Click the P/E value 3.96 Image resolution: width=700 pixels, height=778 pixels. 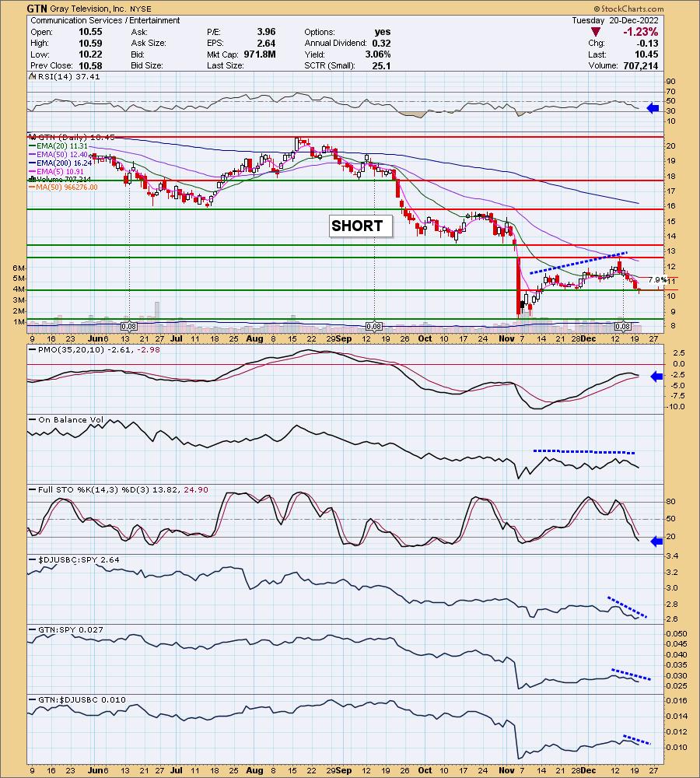pyautogui.click(x=266, y=32)
